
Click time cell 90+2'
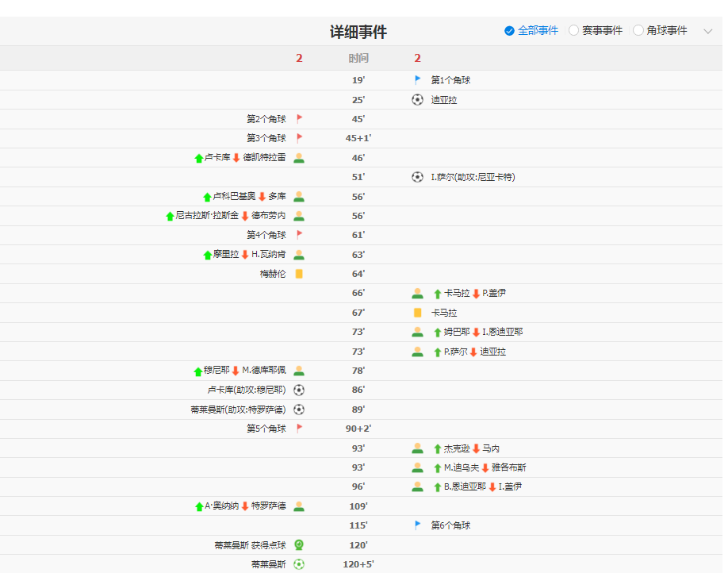(358, 429)
